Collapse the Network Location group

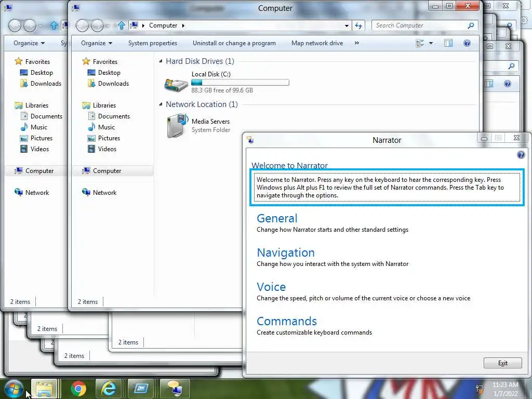click(161, 104)
